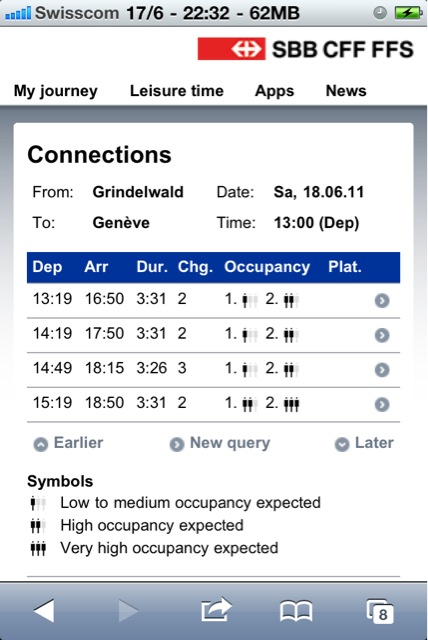Open details arrow for 15:19 connection
Viewport: 428px width, 640px height.
click(381, 404)
